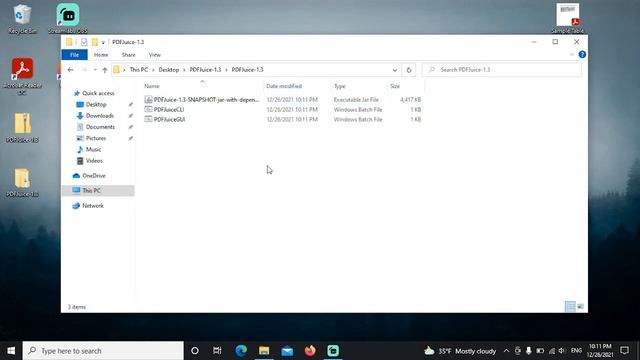Launch Microsoft Edge from taskbar

[x=241, y=351]
